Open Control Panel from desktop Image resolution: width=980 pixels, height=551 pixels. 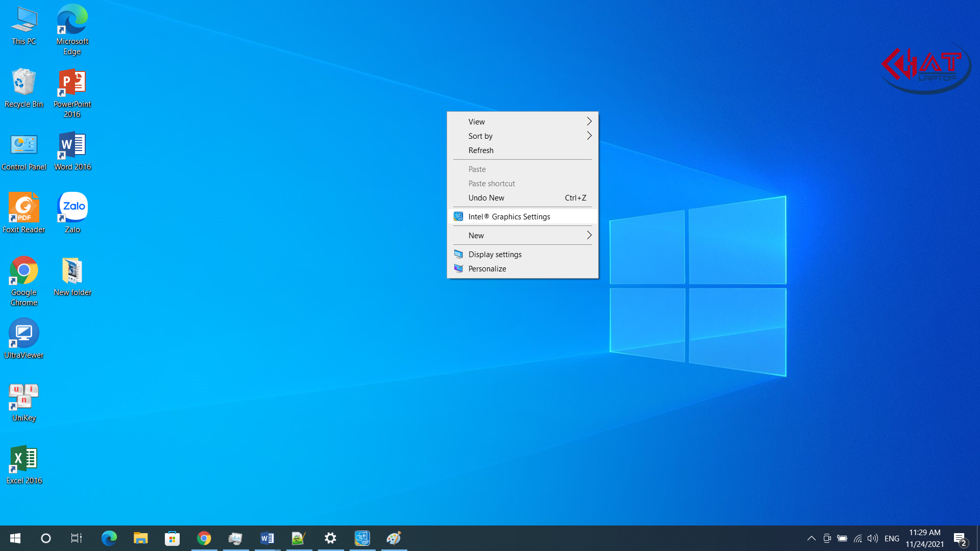tap(23, 144)
